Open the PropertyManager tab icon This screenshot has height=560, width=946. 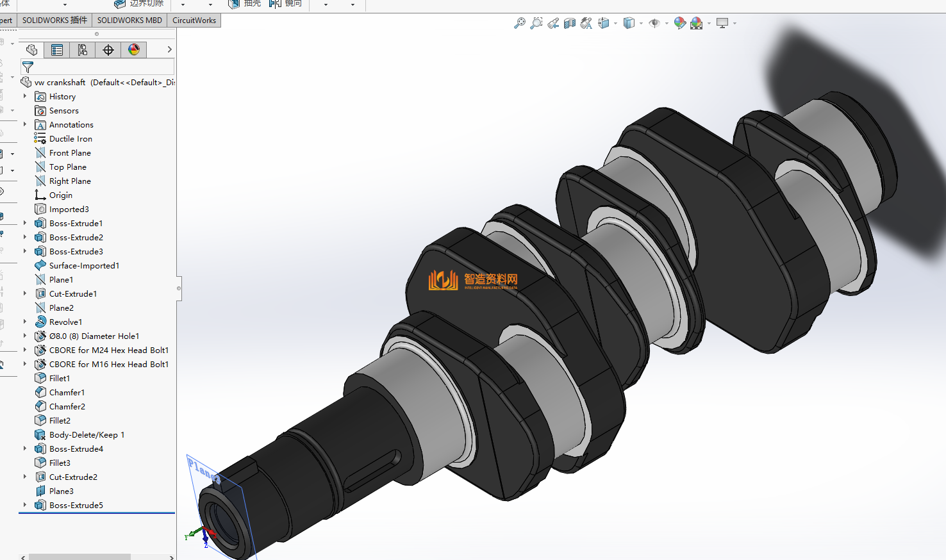point(57,50)
